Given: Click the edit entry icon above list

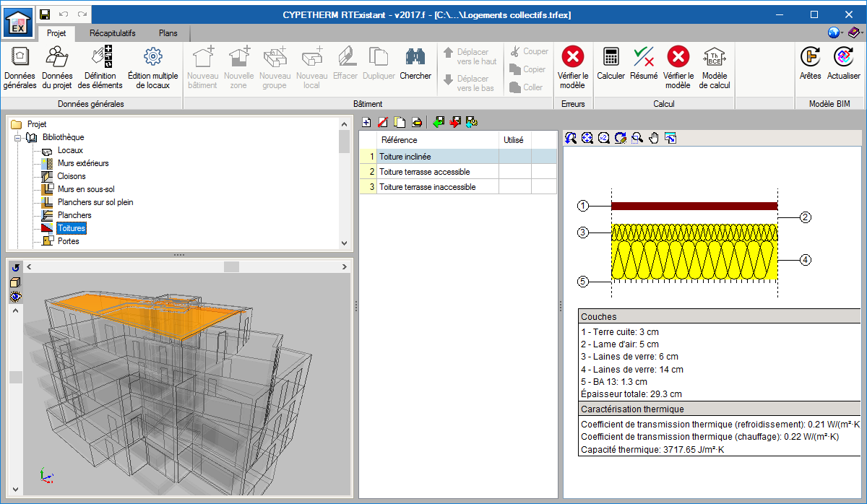Looking at the screenshot, I should [x=416, y=122].
